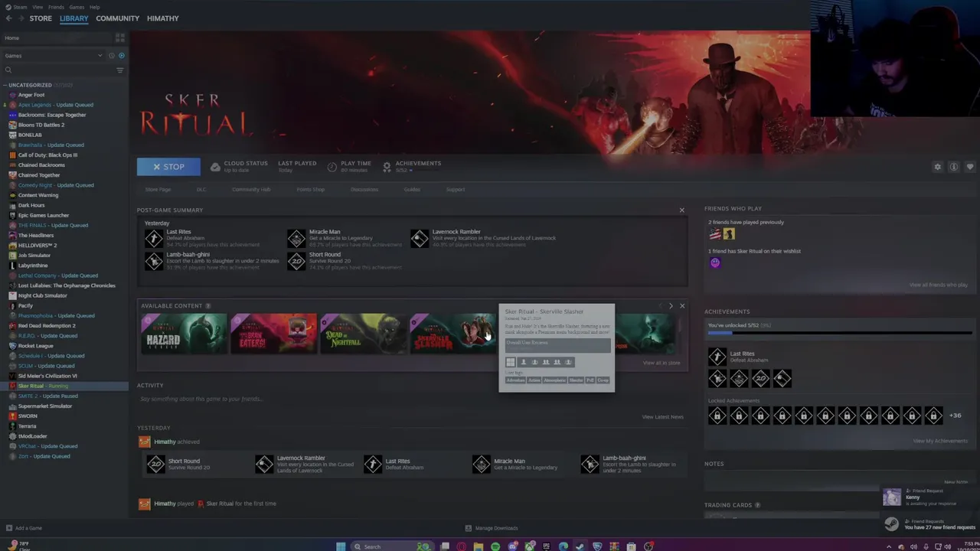Image resolution: width=980 pixels, height=551 pixels.
Task: Select Anger Foot in the library
Action: [31, 95]
